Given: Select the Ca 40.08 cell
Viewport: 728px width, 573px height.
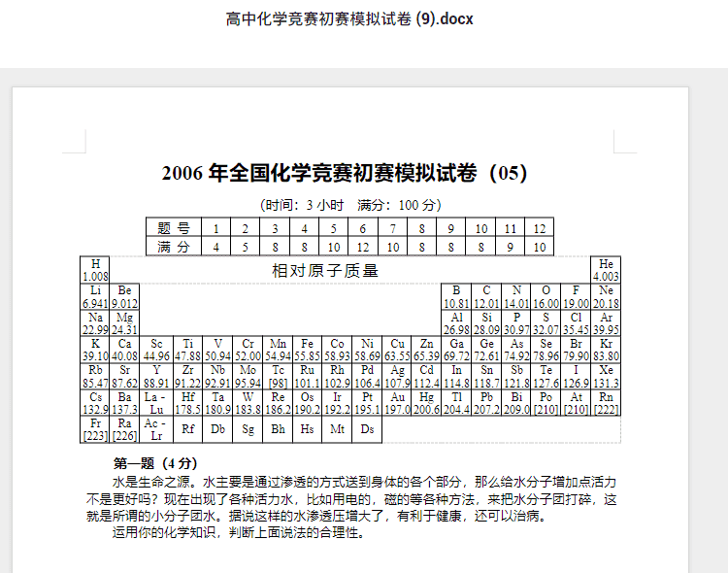Looking at the screenshot, I should (124, 350).
